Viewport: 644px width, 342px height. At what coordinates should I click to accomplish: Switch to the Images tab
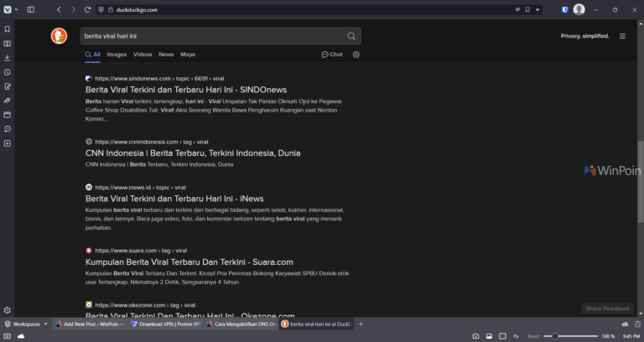tap(117, 54)
